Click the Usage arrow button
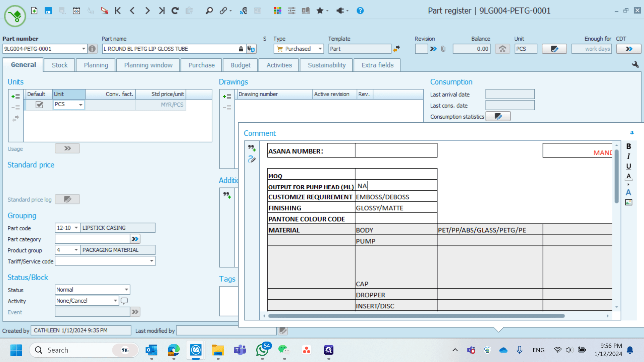644x362 pixels. click(x=67, y=148)
